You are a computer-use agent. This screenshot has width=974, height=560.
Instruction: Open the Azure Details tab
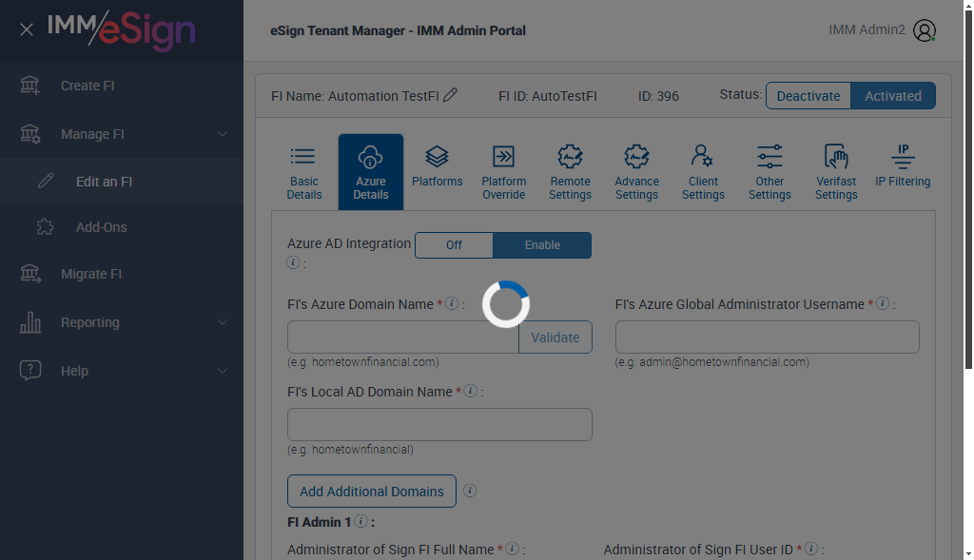point(371,172)
